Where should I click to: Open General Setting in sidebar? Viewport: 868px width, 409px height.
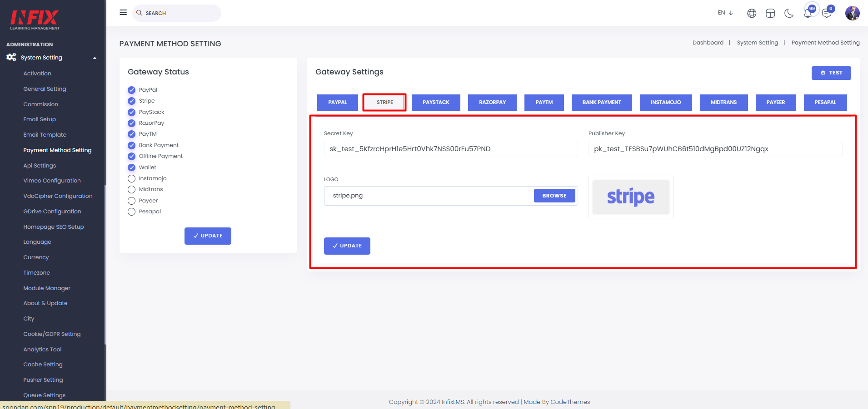[x=45, y=89]
